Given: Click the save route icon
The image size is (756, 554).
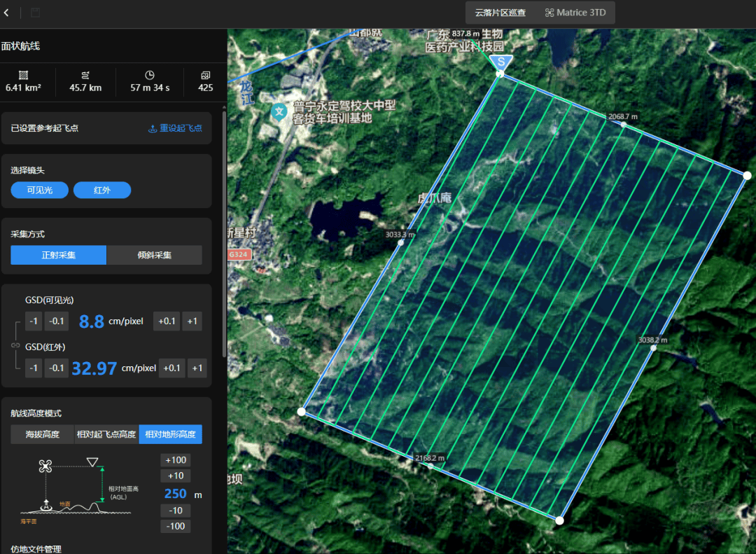Looking at the screenshot, I should point(35,13).
